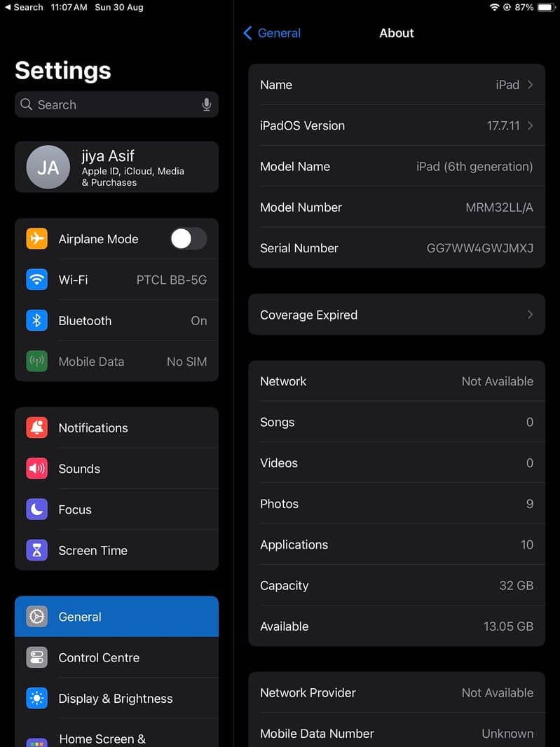The height and width of the screenshot is (747, 560).
Task: Go back to General
Action: 272,33
